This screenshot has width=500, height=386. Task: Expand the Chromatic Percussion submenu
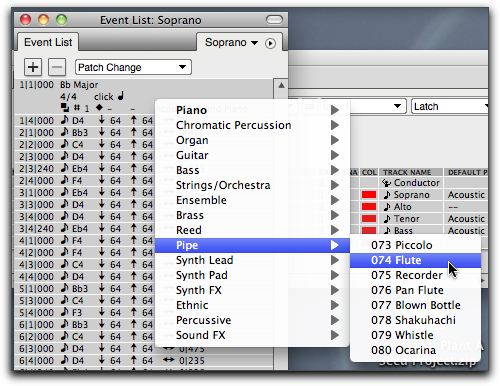click(x=252, y=125)
